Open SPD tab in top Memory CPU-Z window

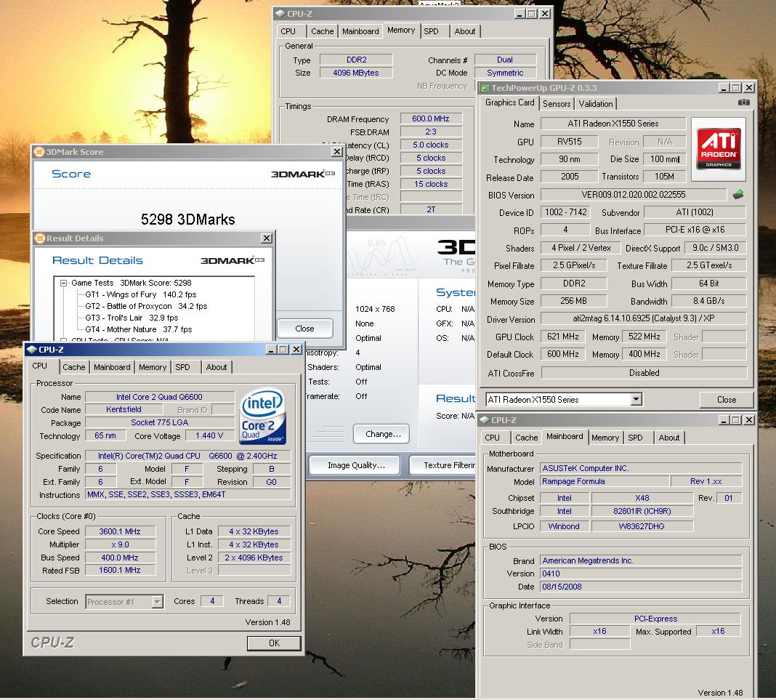click(x=431, y=31)
